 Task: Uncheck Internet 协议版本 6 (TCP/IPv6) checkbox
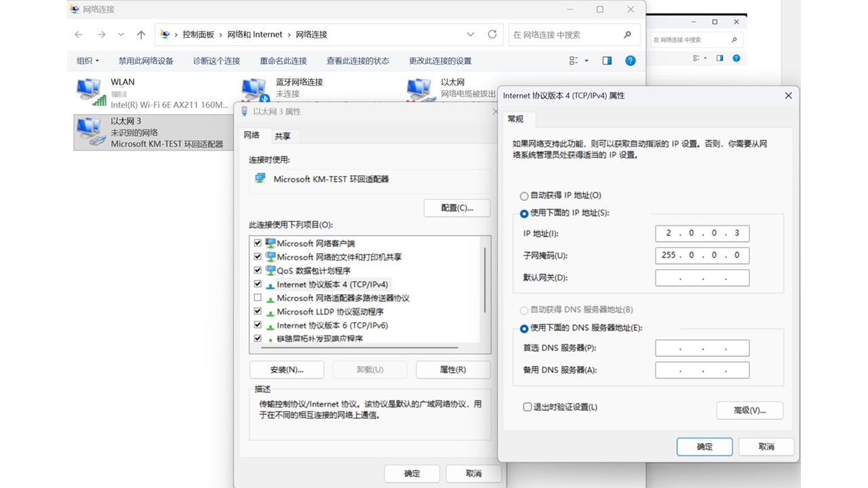pyautogui.click(x=258, y=325)
